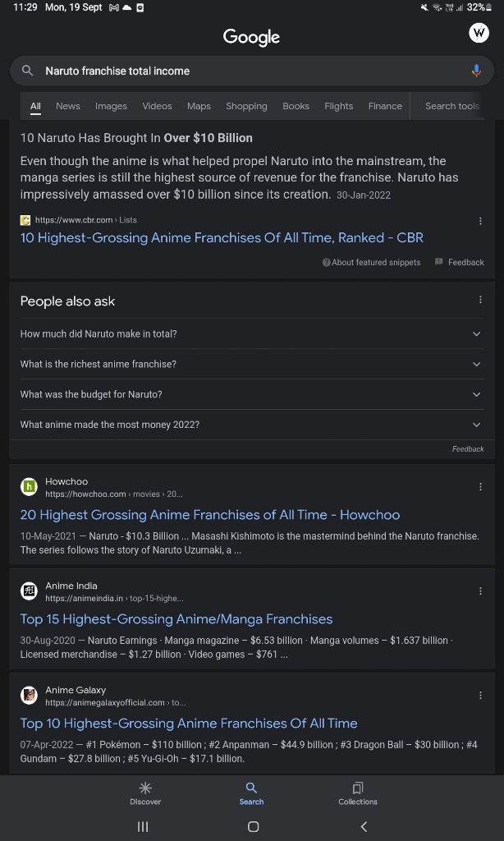Open Search tools button
Screen dimensions: 504x841
(x=451, y=106)
